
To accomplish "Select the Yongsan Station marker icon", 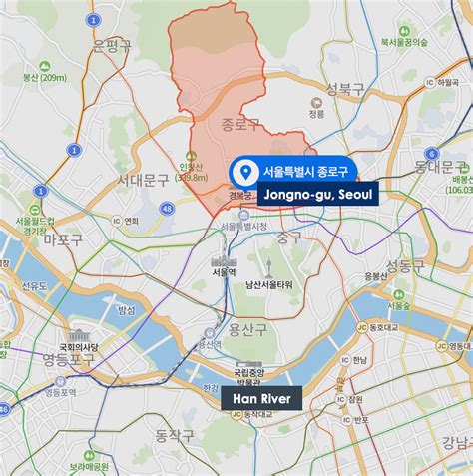I will [x=210, y=332].
